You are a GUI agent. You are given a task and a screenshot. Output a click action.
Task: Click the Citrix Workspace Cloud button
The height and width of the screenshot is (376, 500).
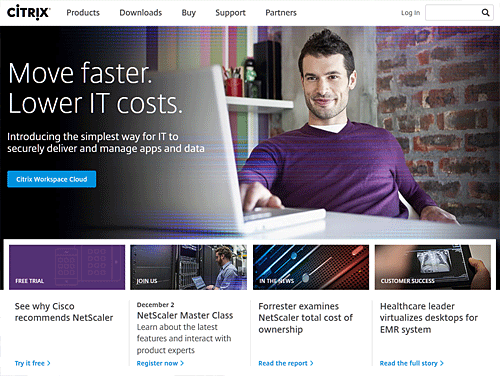52,179
